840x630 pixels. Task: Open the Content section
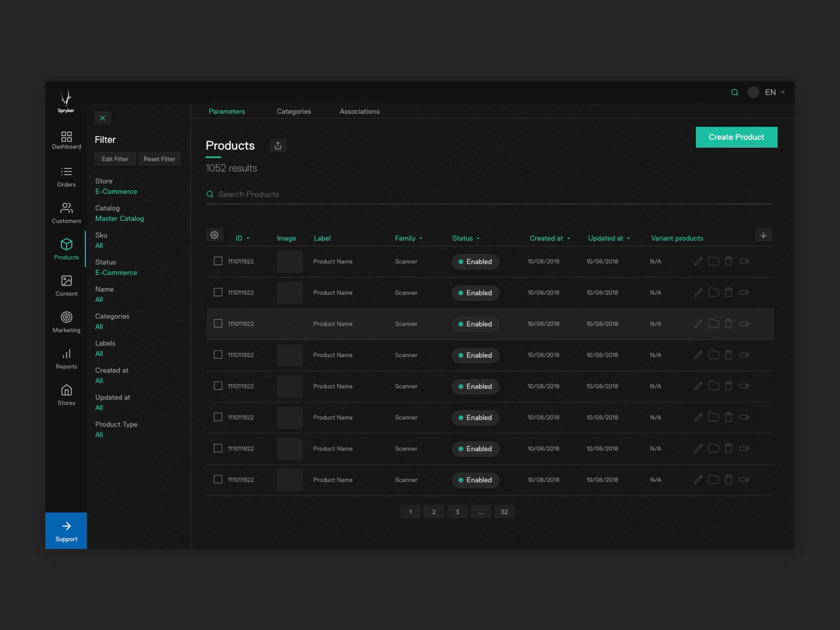67,285
